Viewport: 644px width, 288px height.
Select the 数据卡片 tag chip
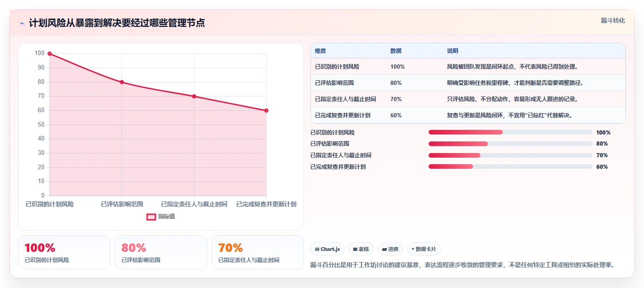click(424, 249)
